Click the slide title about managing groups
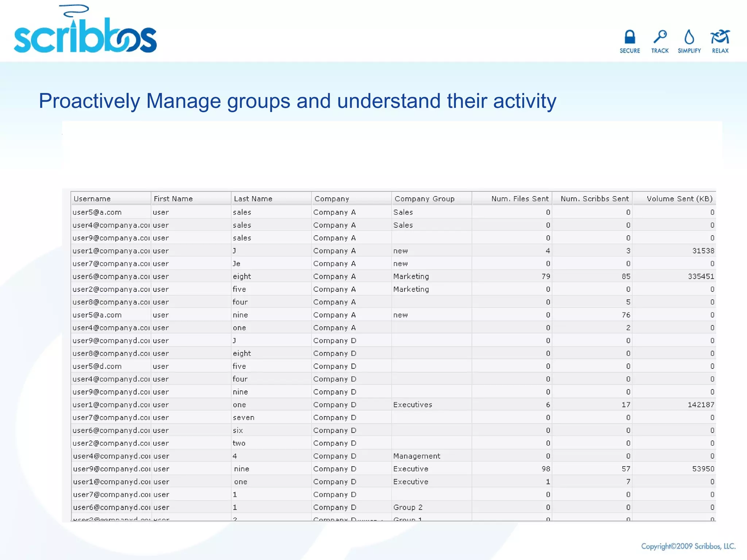747x560 pixels. [298, 101]
